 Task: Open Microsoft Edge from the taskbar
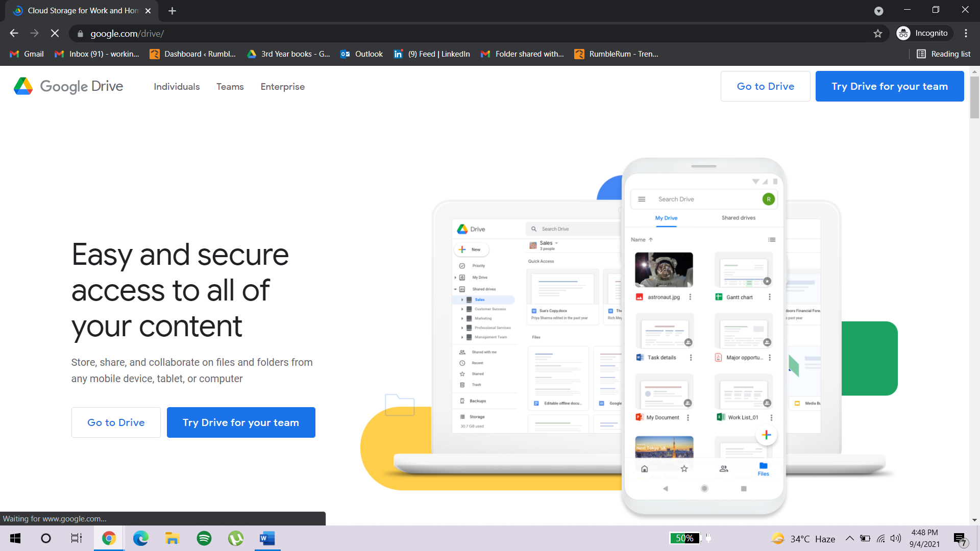click(x=140, y=538)
